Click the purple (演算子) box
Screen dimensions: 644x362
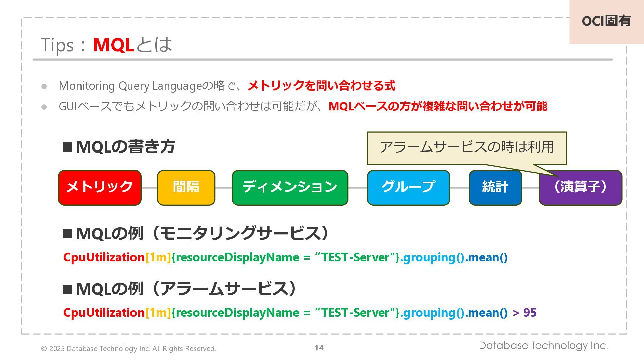(581, 188)
